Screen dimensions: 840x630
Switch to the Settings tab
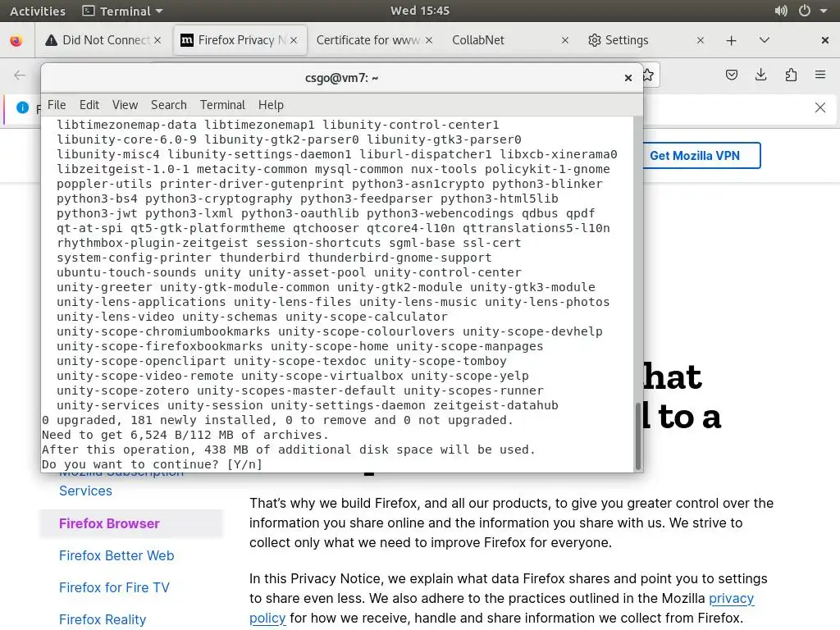645,40
